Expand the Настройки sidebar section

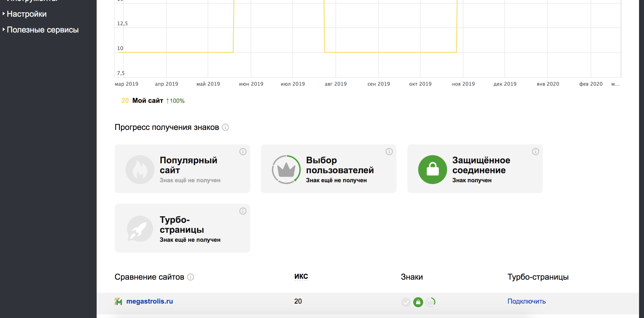click(x=26, y=14)
